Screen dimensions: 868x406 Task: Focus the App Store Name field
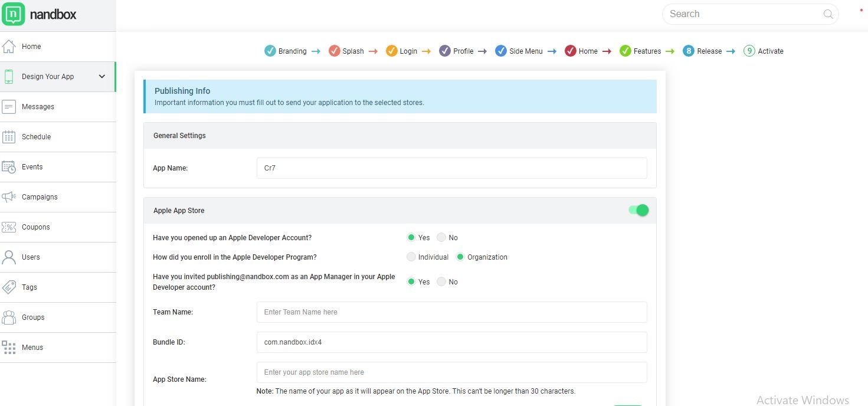tap(451, 372)
